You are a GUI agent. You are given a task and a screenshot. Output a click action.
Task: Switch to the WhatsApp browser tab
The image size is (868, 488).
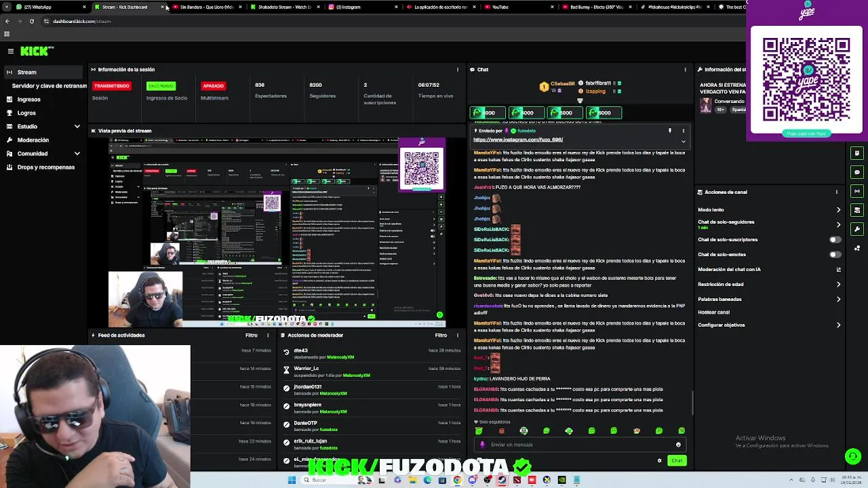[52, 7]
